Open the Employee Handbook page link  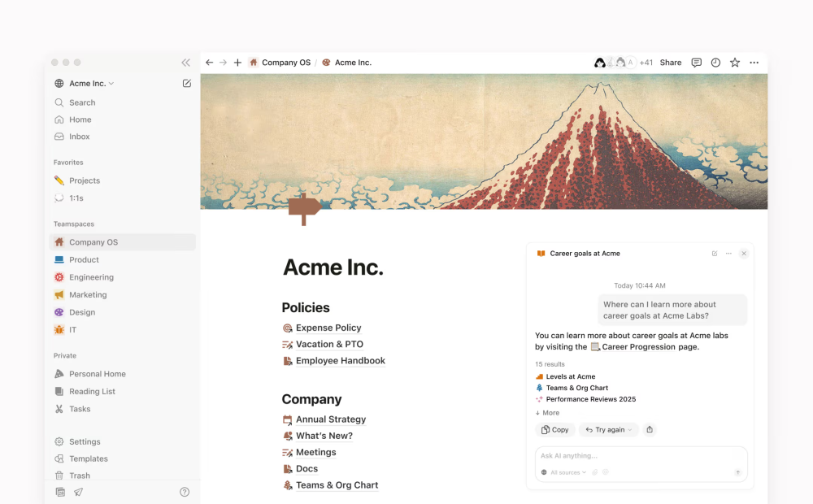tap(340, 361)
